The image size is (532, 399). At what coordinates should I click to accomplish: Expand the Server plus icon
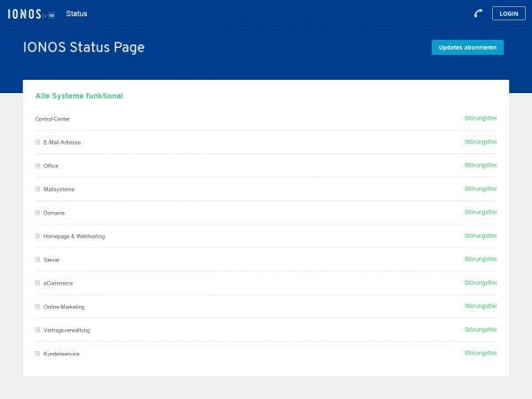click(37, 260)
